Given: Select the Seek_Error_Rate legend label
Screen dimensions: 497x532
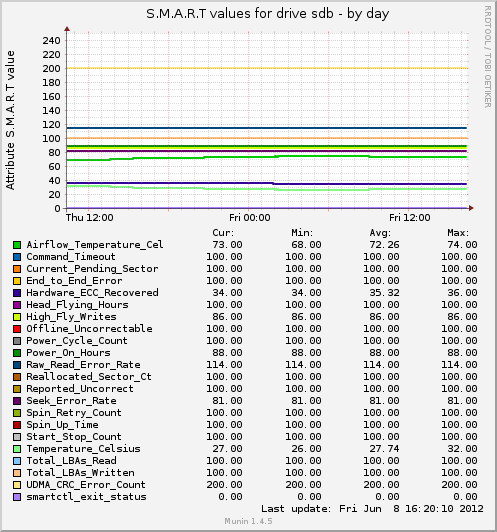Looking at the screenshot, I should click(72, 401).
